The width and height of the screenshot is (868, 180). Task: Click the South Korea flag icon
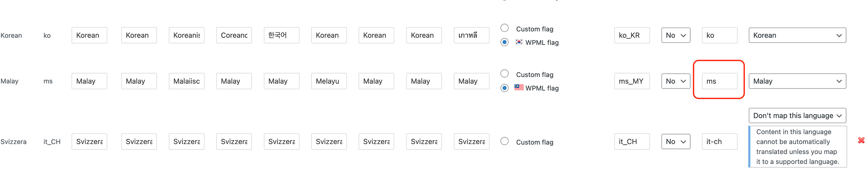pyautogui.click(x=519, y=42)
